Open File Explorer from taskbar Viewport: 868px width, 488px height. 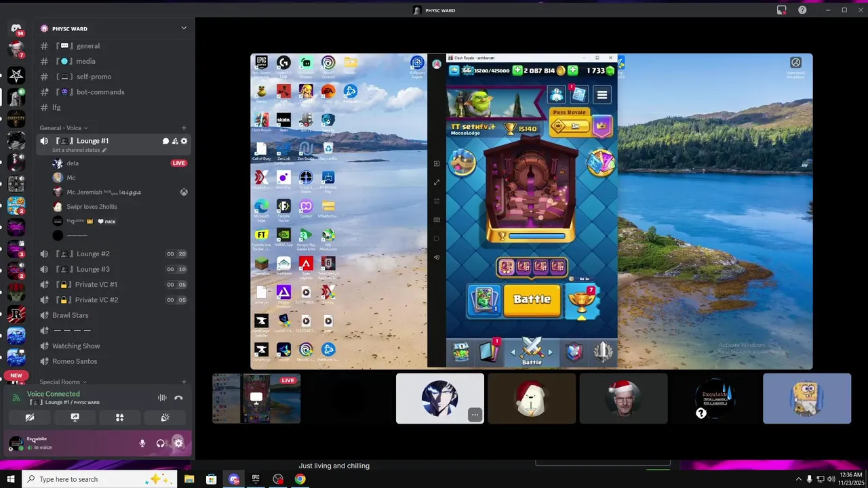point(189,479)
